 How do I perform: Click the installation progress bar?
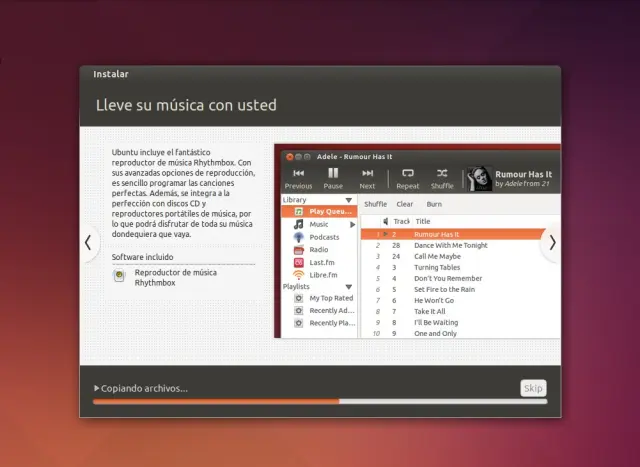pos(320,402)
